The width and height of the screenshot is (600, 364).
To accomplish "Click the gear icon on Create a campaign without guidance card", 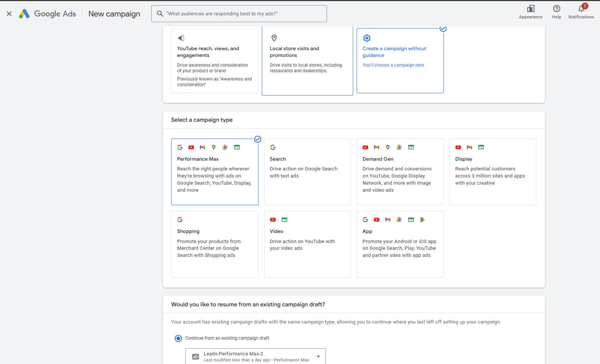I will [x=367, y=38].
